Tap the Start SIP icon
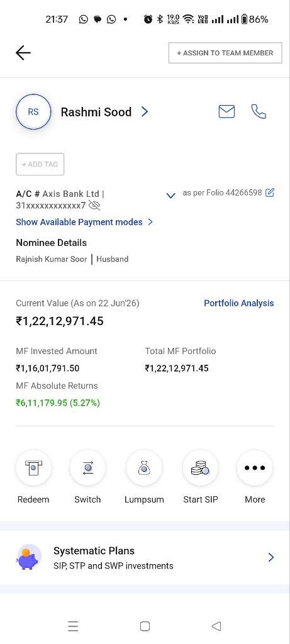 pos(201,468)
